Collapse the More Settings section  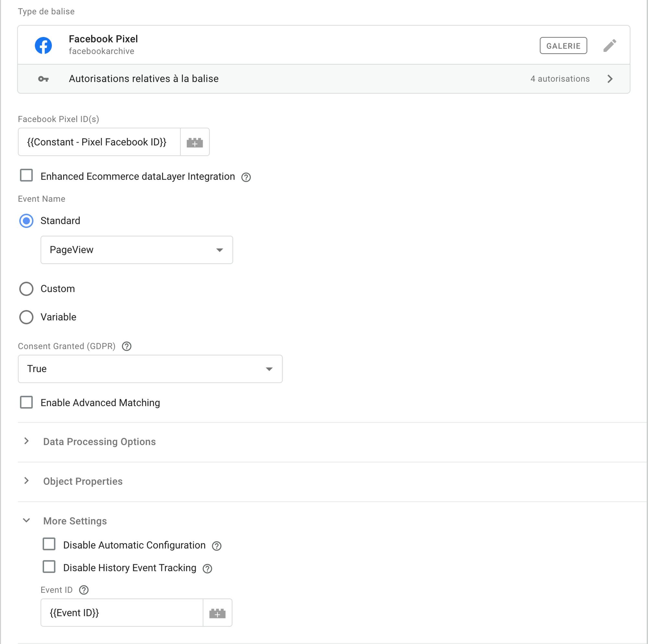coord(27,521)
